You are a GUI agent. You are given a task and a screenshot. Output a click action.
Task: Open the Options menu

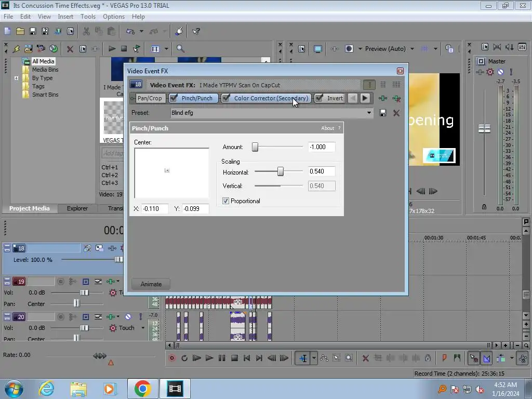(114, 16)
